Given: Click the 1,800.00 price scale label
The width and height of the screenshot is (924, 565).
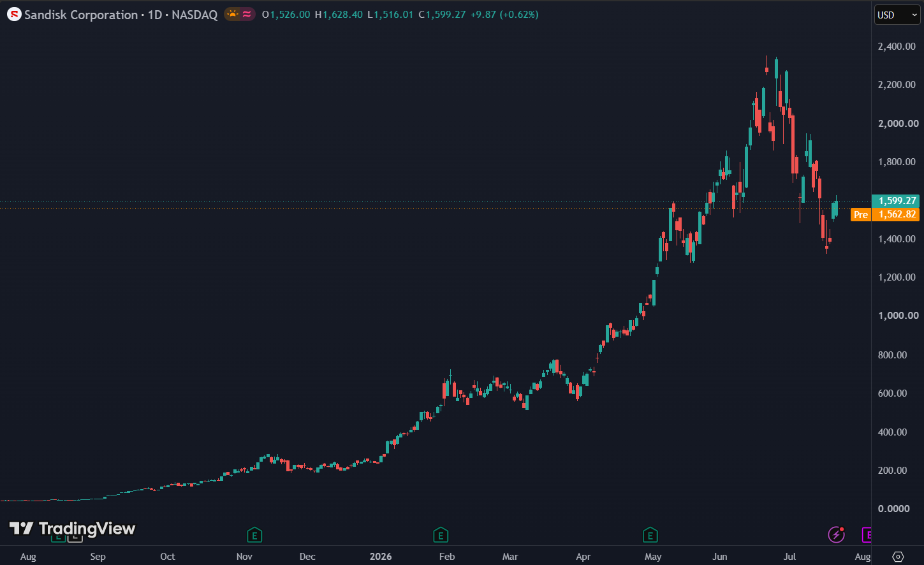Looking at the screenshot, I should point(897,162).
